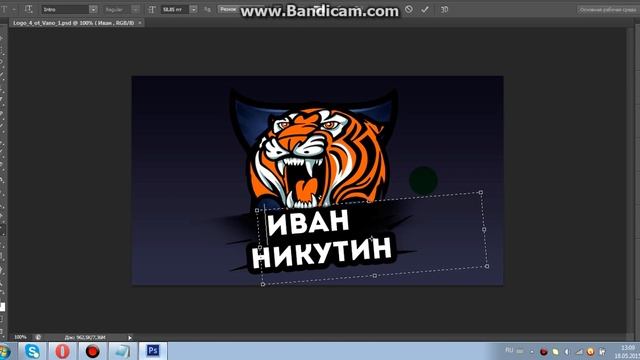
Task: Show hidden system tray icons
Action: point(532,351)
